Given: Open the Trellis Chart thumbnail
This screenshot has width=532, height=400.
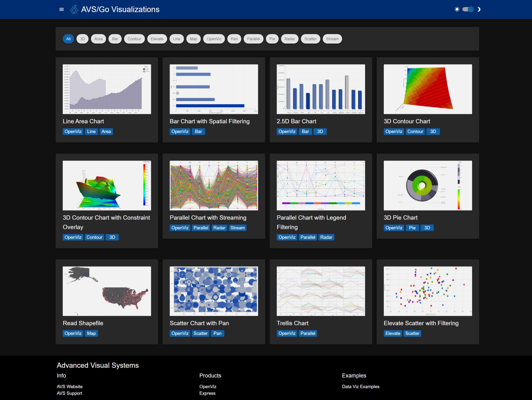Looking at the screenshot, I should (x=321, y=291).
